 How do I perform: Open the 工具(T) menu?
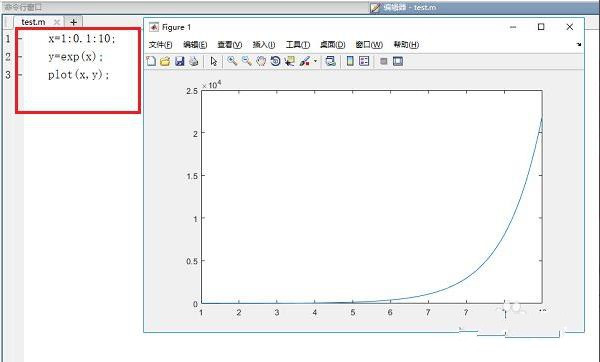[298, 45]
